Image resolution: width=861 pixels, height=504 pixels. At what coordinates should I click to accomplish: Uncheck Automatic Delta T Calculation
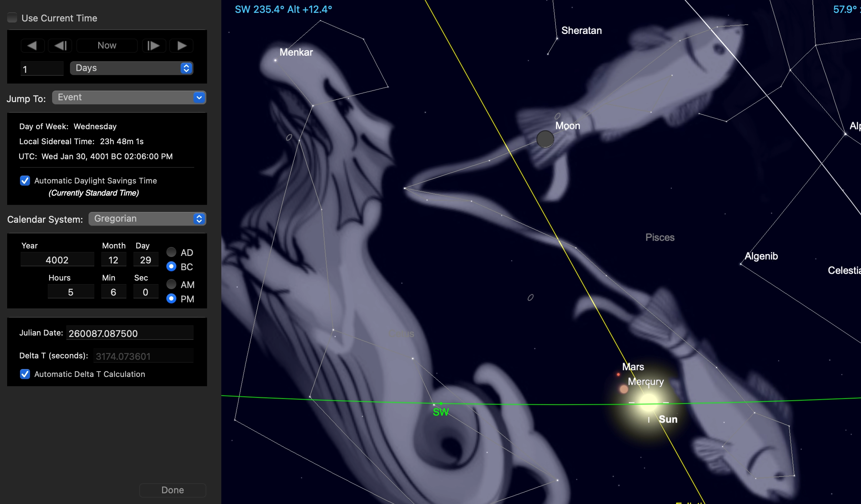25,374
